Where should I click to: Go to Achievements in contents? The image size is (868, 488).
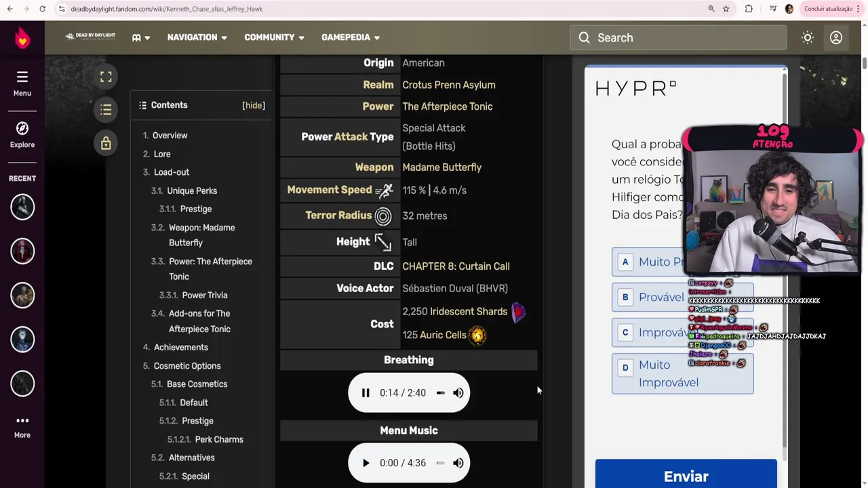[181, 347]
